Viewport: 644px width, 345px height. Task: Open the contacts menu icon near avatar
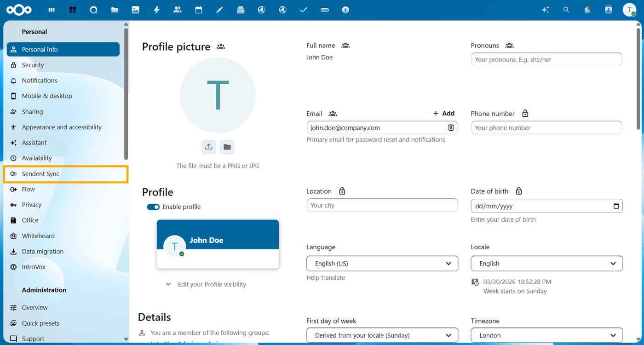(609, 10)
